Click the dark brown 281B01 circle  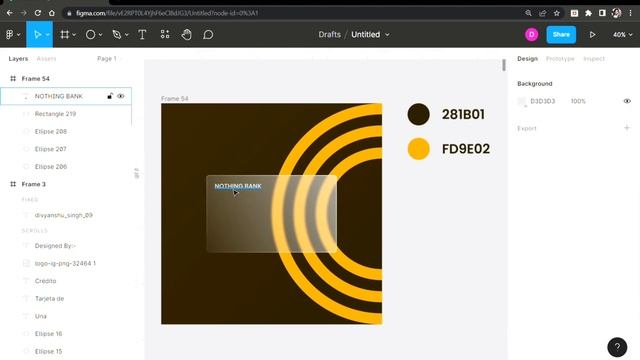[x=418, y=114]
